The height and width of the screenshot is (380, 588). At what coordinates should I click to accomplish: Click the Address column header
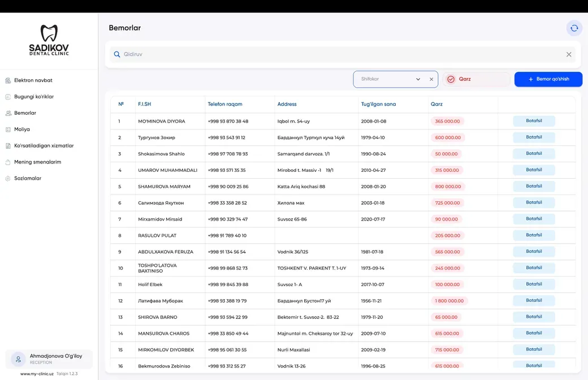tap(287, 104)
